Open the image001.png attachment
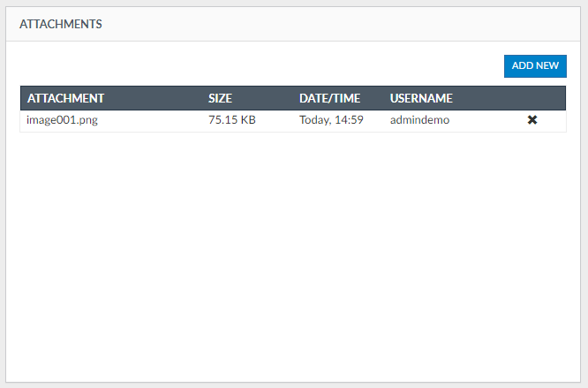This screenshot has width=588, height=388. click(63, 120)
